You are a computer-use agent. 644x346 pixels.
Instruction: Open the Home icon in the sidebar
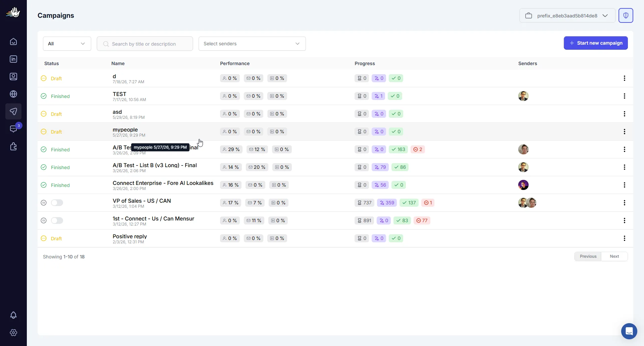coord(13,42)
